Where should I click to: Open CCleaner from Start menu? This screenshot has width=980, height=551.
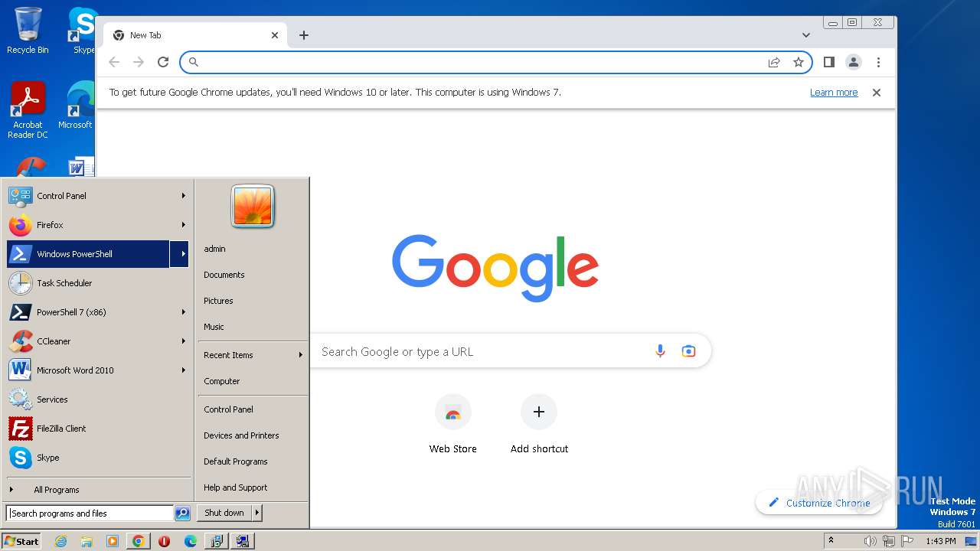click(97, 341)
